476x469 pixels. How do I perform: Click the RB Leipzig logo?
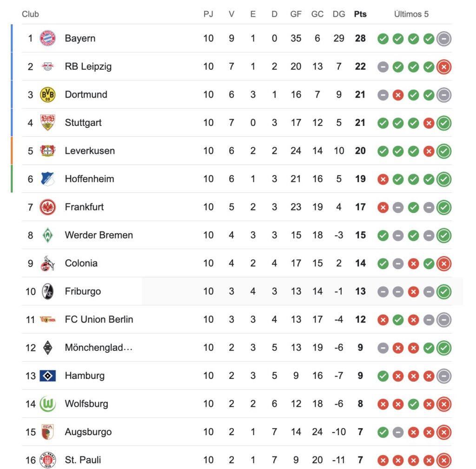coord(47,66)
